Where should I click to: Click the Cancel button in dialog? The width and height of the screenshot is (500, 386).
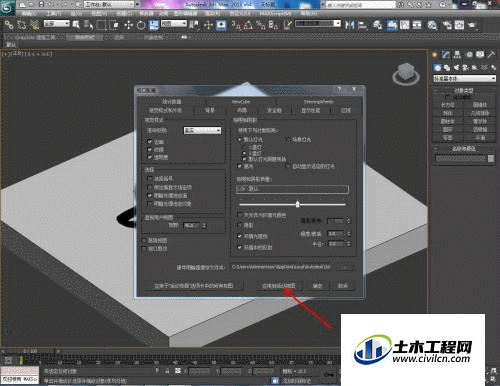[343, 286]
